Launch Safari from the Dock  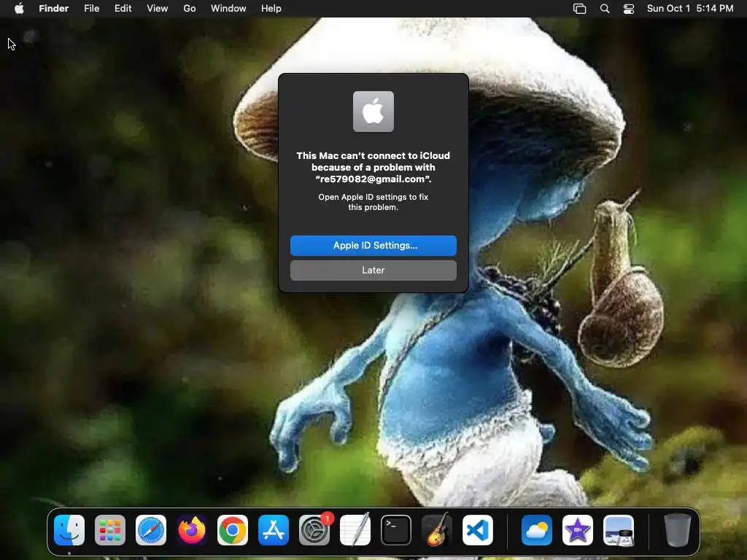(x=151, y=530)
